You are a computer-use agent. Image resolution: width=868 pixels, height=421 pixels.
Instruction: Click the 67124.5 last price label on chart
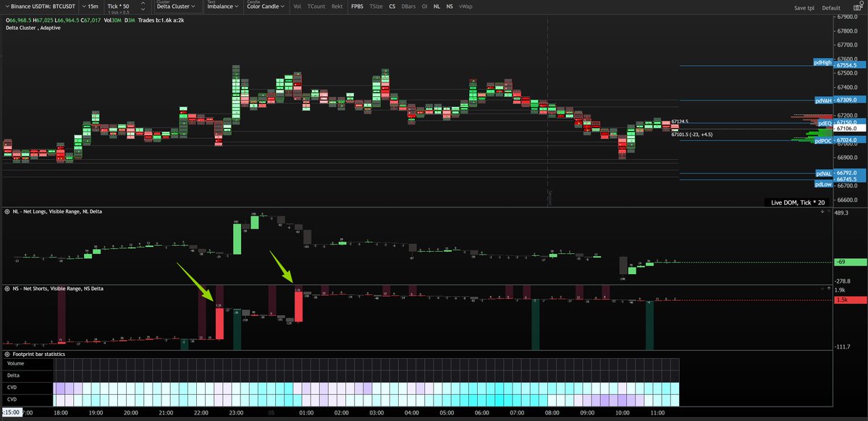pos(679,121)
